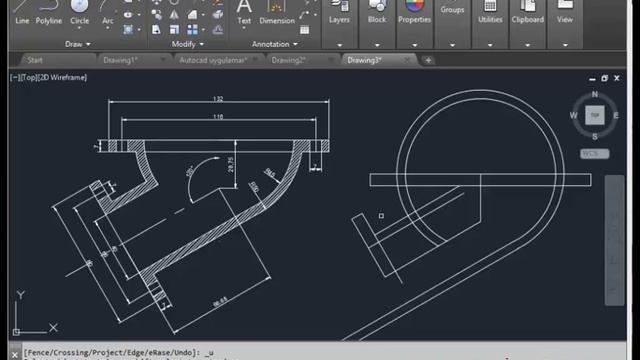Open the Circle tool dropdown arrow
The image size is (640, 360).
pyautogui.click(x=79, y=29)
